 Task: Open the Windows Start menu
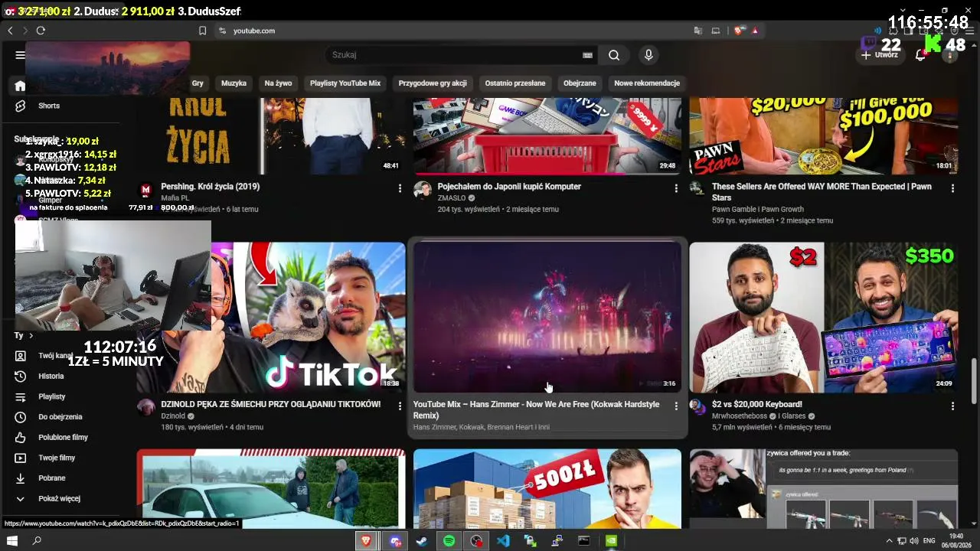pos(12,541)
